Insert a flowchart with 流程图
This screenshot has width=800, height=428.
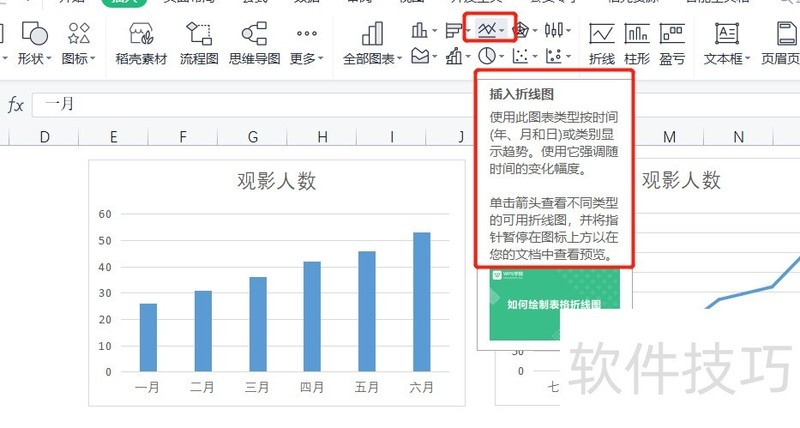(x=198, y=34)
